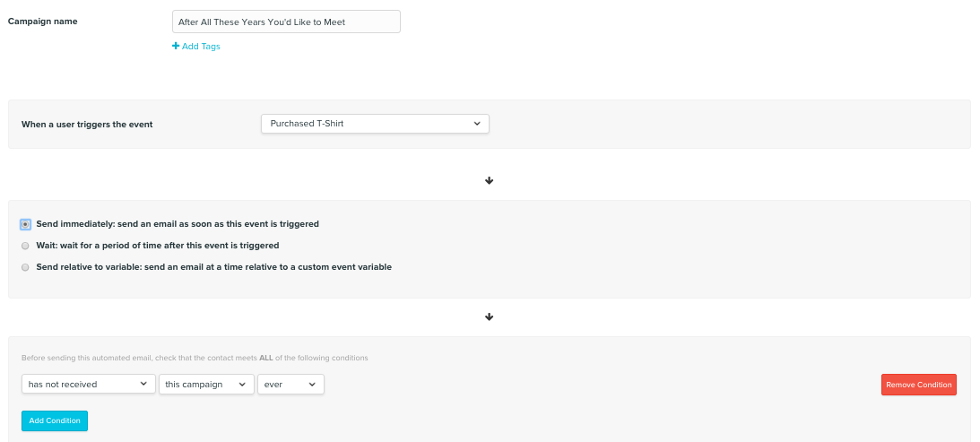The width and height of the screenshot is (980, 442).
Task: Click the 'Campaign name' field label
Action: [43, 22]
